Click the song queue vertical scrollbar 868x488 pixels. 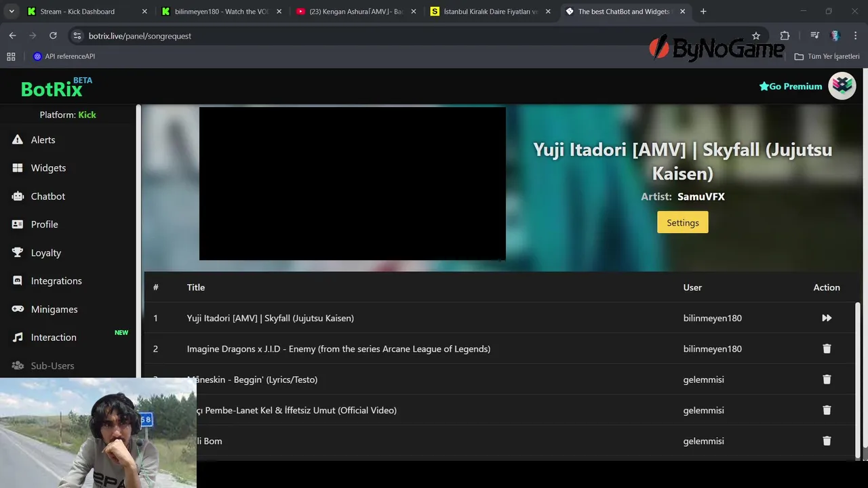[x=858, y=380]
